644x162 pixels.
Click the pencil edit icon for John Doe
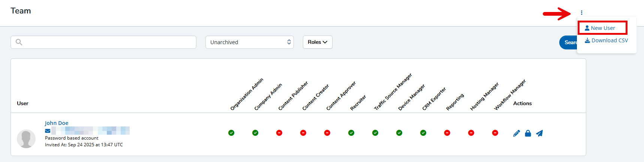516,133
